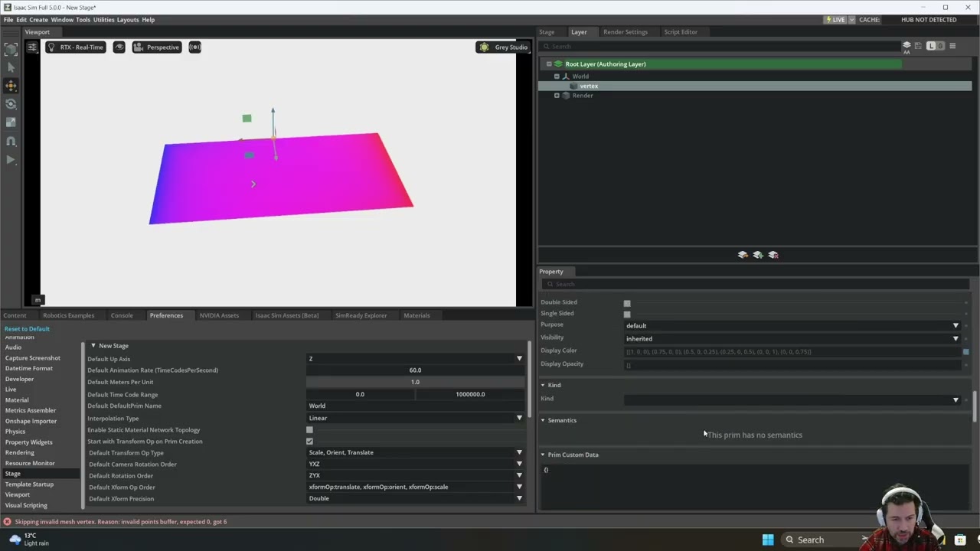The image size is (980, 551).
Task: Expand the Render tree node
Action: point(557,96)
